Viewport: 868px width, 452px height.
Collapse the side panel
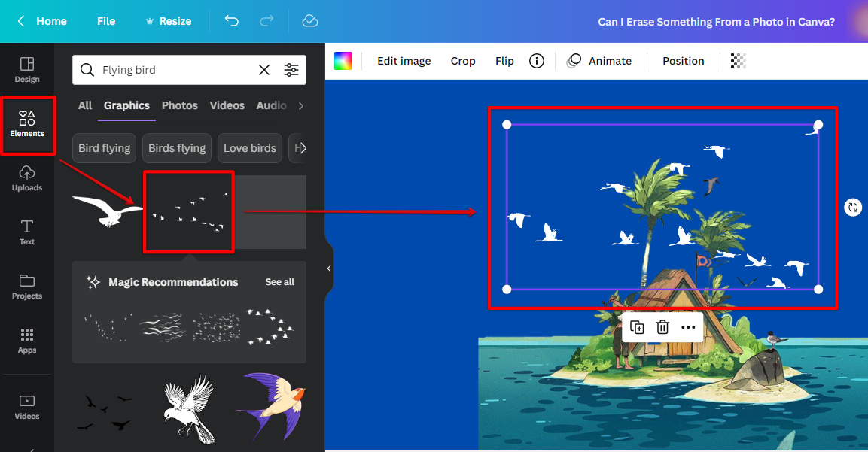328,268
